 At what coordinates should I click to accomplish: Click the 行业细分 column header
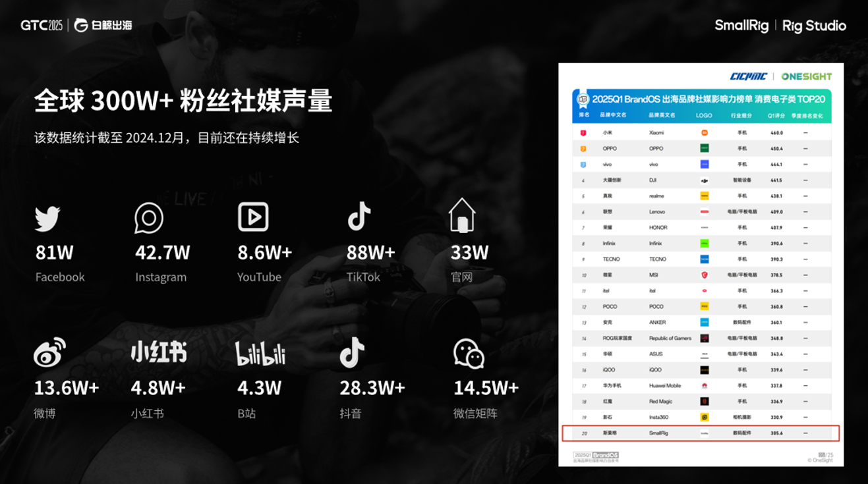click(x=742, y=115)
